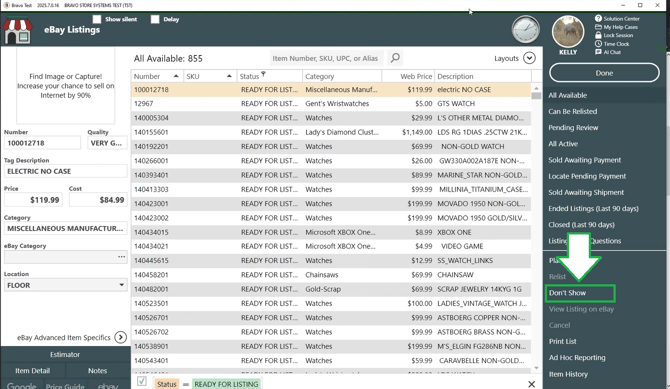Open the Item Detail tab
670x389 pixels.
coord(32,371)
